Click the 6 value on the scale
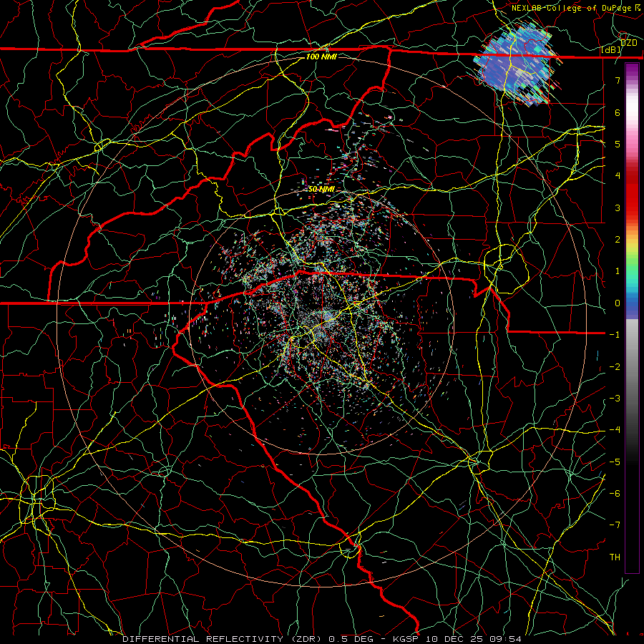 click(x=618, y=112)
